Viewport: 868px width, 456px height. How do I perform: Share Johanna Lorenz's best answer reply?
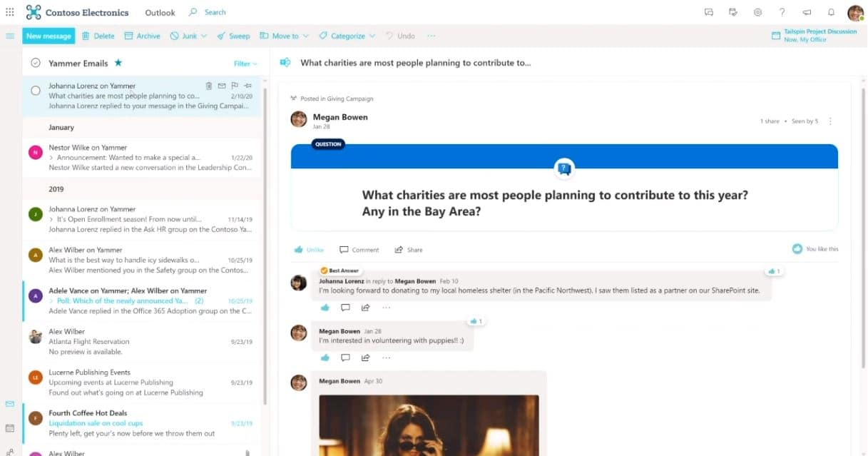pos(365,308)
